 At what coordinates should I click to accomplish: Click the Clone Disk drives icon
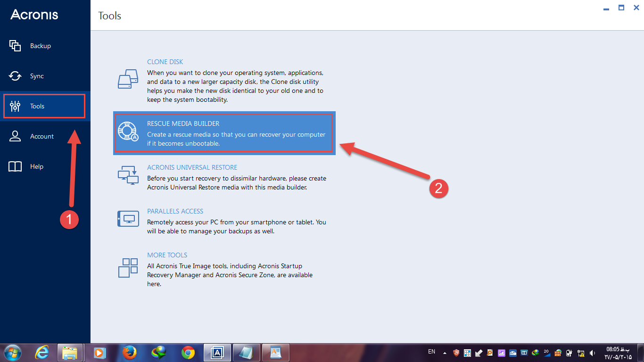click(x=128, y=79)
